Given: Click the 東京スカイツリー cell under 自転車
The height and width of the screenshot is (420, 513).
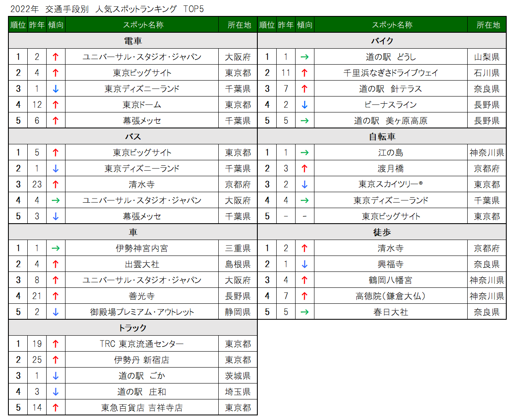Looking at the screenshot, I should [391, 185].
